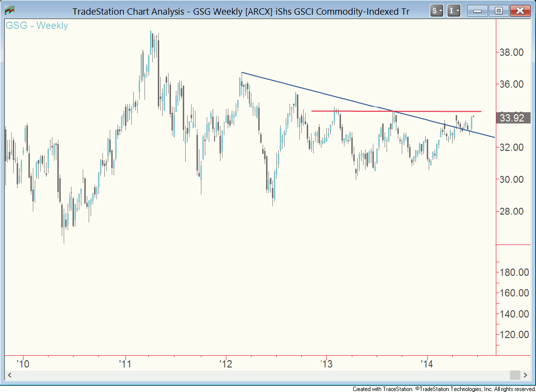This screenshot has height=392, width=536.
Task: Close the GSG chart window
Action: (520, 10)
